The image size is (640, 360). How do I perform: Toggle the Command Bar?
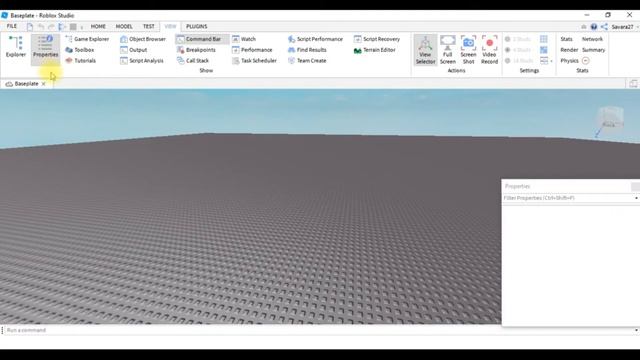202,39
